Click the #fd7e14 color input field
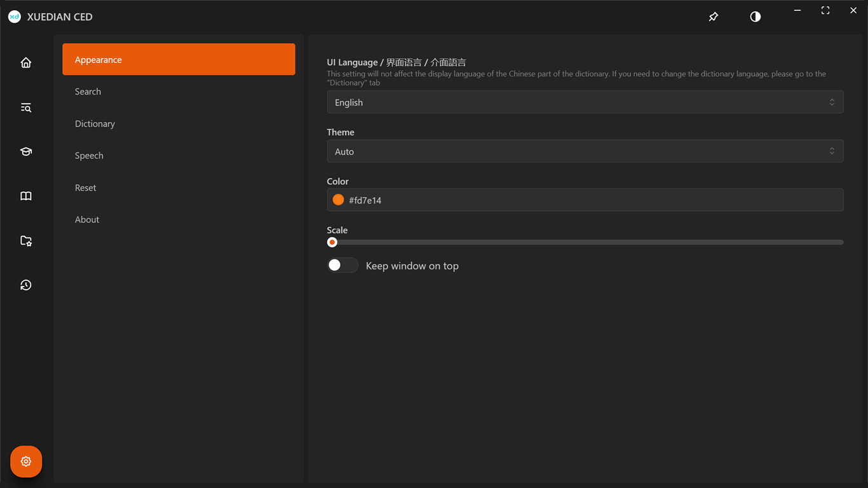 (x=591, y=200)
